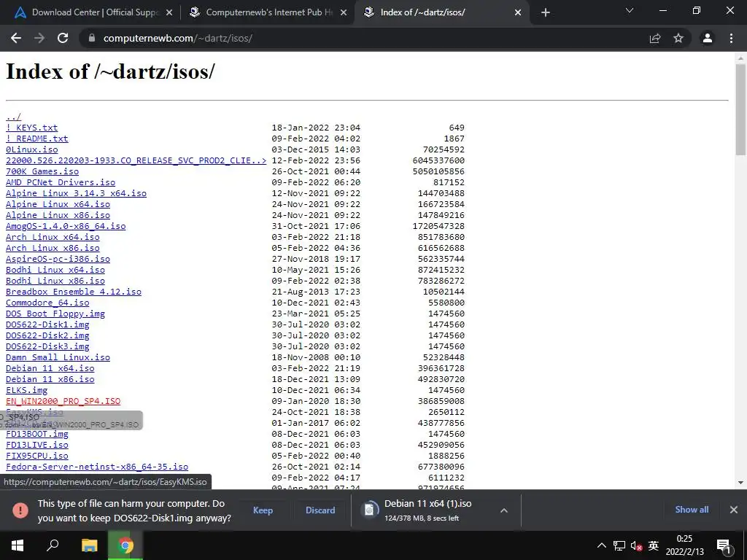
Task: Open Debian 11 x64 (1).iso download item
Action: 427,510
